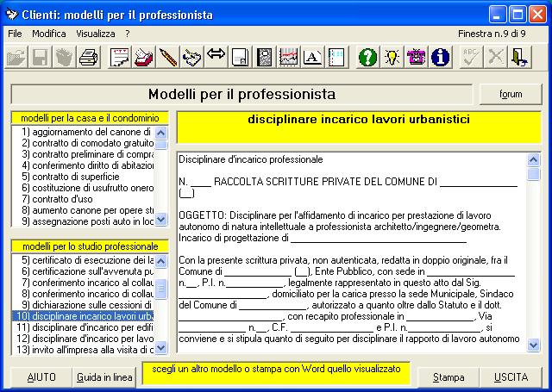552x392 pixels.
Task: Open Guida in linea
Action: (104, 377)
